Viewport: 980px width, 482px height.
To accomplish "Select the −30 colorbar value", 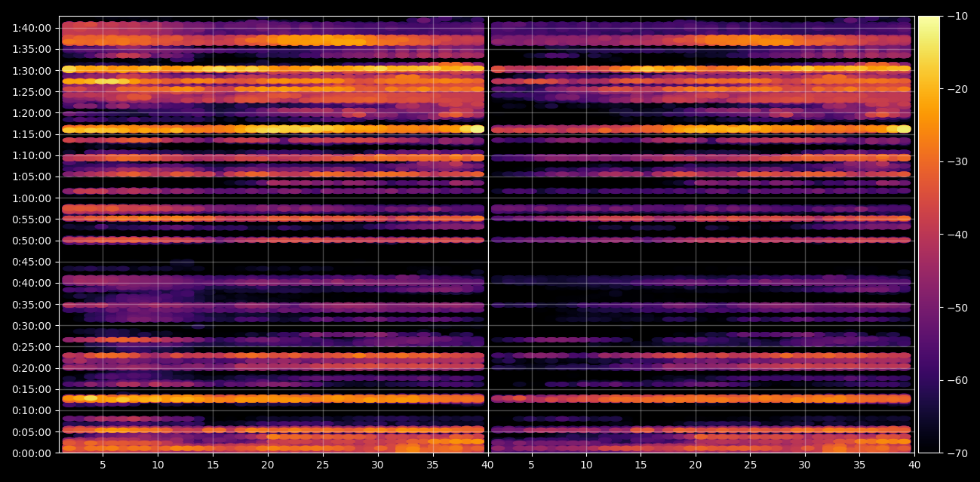I will 957,161.
